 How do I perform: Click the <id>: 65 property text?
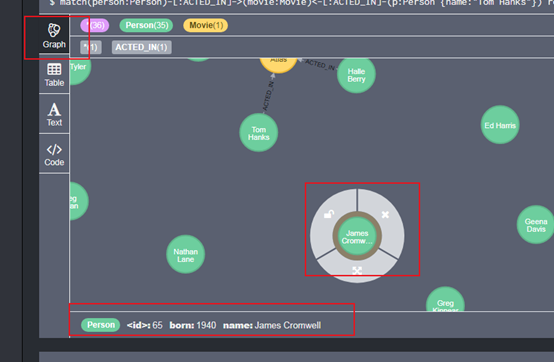(x=145, y=325)
